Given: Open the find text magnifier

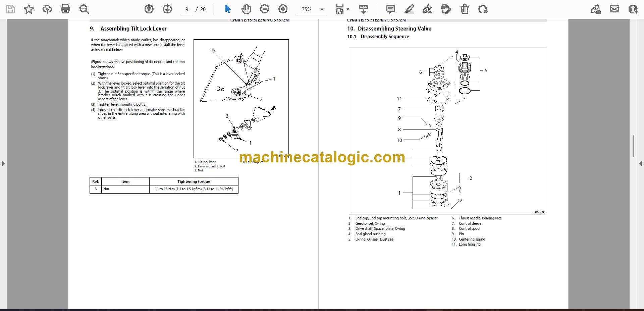Looking at the screenshot, I should (84, 9).
